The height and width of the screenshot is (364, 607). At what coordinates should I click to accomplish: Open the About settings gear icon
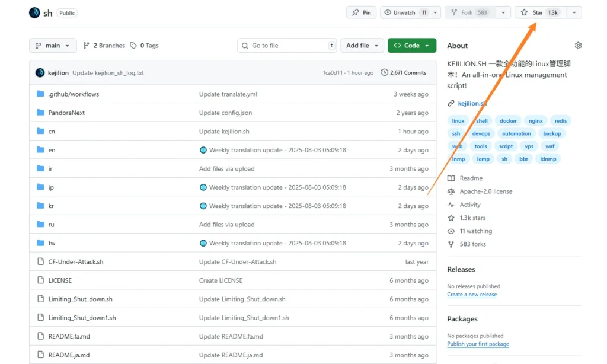click(578, 45)
